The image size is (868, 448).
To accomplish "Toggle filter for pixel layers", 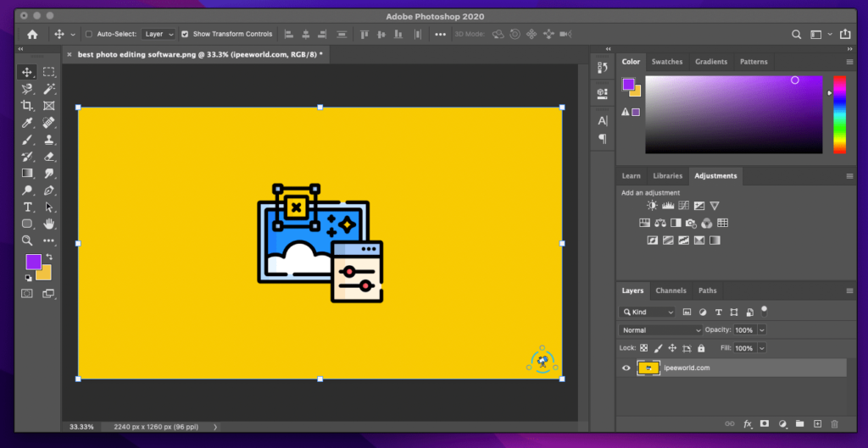I will click(x=687, y=312).
